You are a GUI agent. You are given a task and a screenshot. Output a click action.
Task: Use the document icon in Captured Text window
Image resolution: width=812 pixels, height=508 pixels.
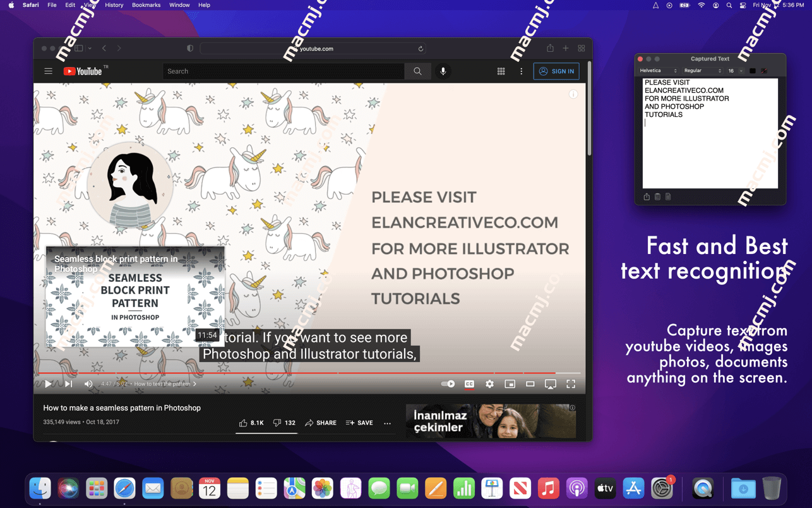click(668, 197)
